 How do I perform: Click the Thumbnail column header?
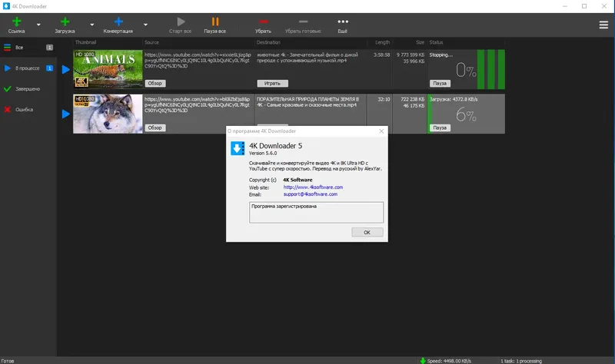[85, 42]
